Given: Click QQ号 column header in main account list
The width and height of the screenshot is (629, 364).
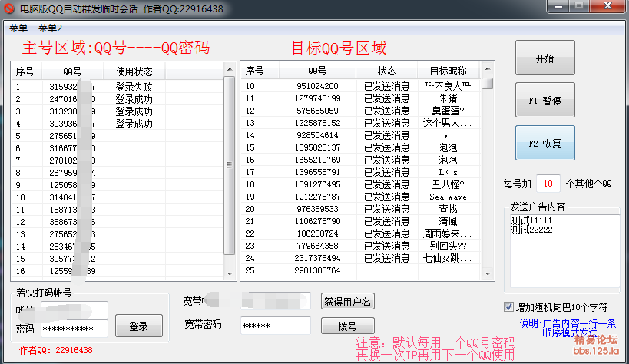Looking at the screenshot, I should pos(73,71).
